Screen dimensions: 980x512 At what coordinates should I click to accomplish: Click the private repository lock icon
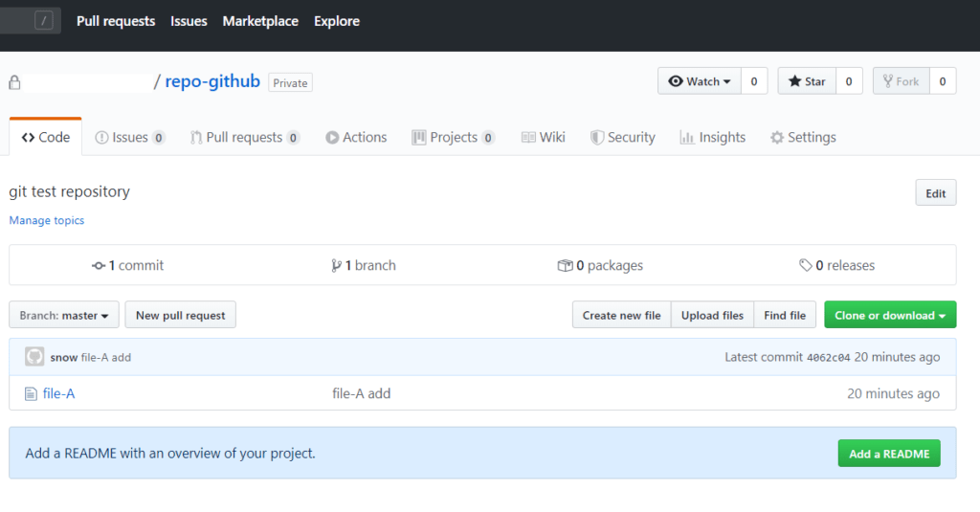click(14, 82)
